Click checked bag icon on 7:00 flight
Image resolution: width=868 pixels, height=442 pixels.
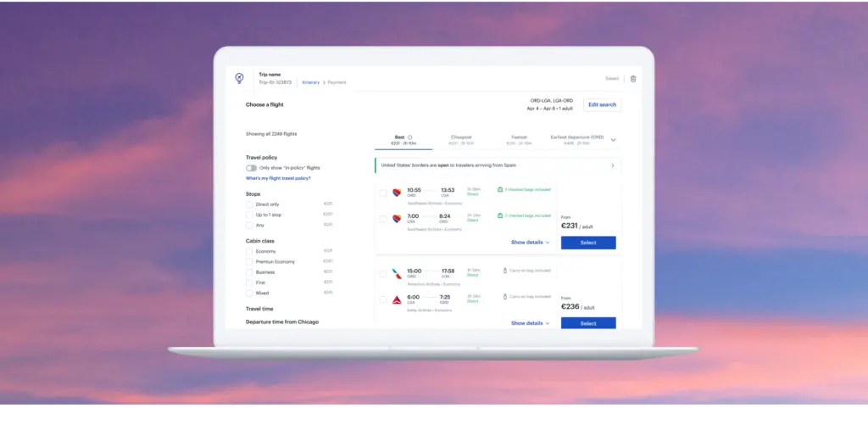coord(500,215)
